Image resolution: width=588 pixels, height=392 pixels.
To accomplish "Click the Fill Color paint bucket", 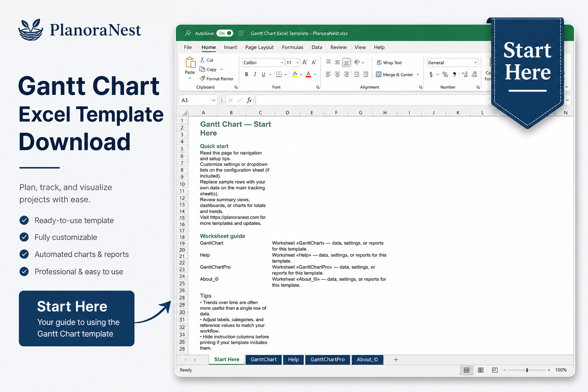I will (294, 74).
